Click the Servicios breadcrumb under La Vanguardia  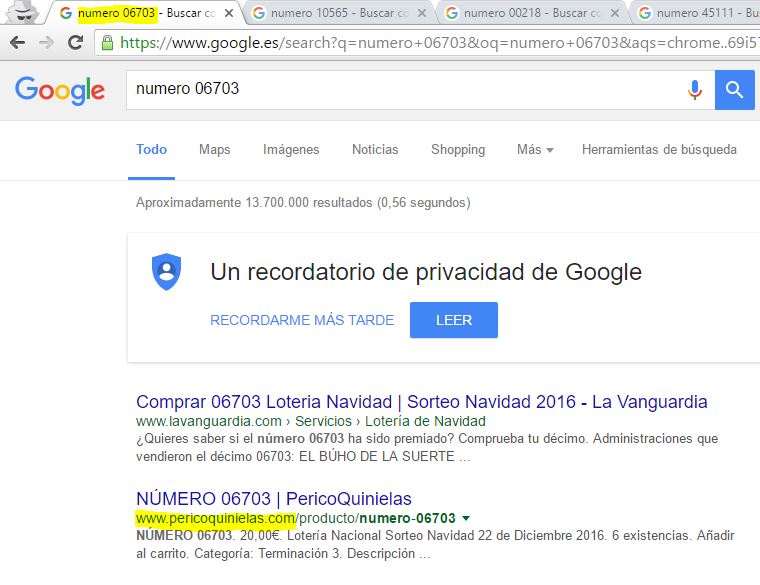pyautogui.click(x=323, y=421)
